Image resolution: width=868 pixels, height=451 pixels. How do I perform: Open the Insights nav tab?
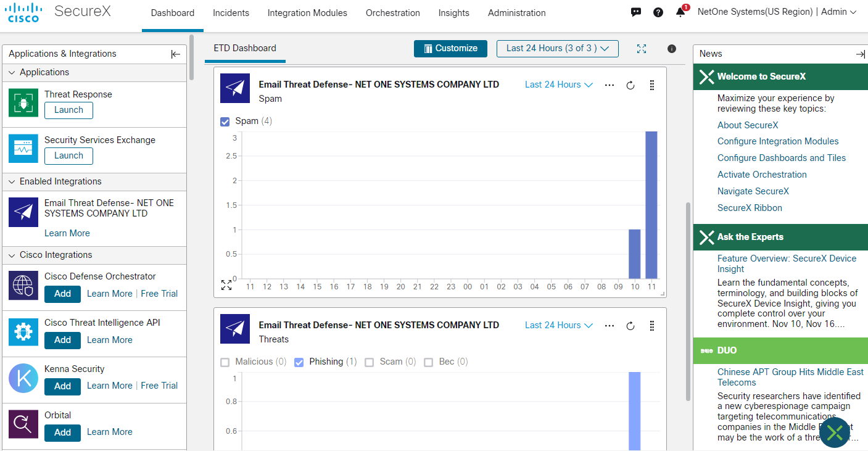click(454, 13)
